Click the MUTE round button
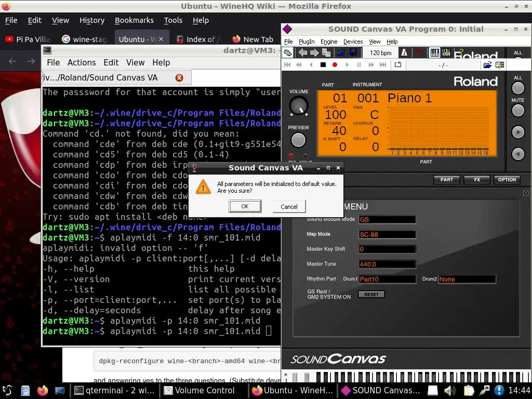 [518, 111]
